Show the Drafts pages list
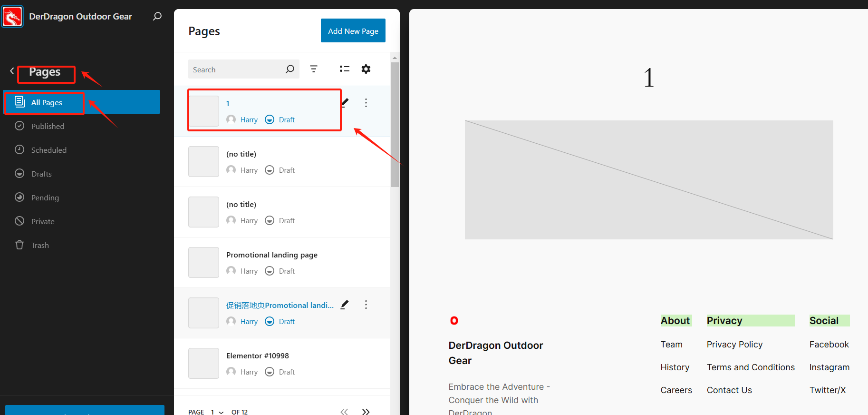868x415 pixels. click(41, 174)
